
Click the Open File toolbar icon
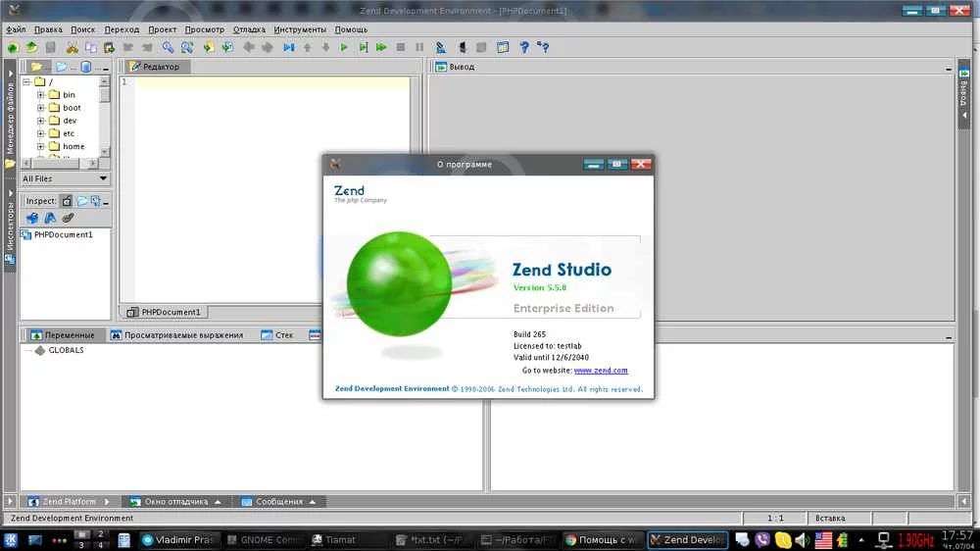[x=31, y=47]
